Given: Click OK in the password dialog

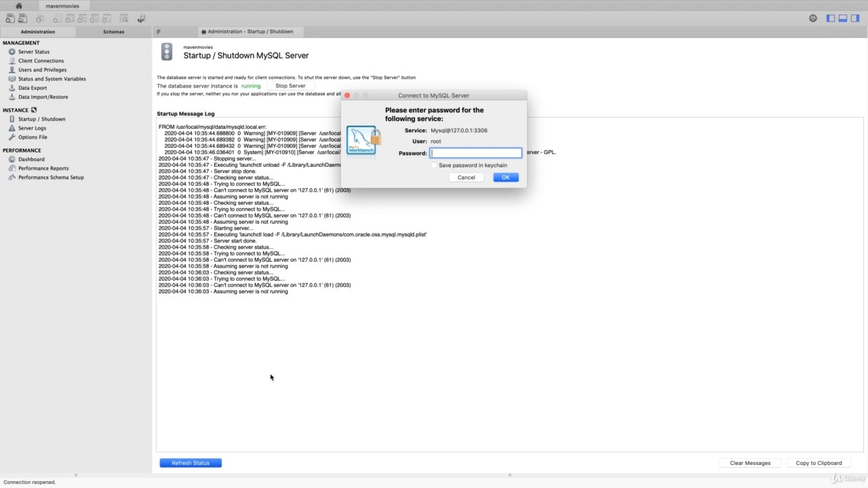Looking at the screenshot, I should coord(505,178).
